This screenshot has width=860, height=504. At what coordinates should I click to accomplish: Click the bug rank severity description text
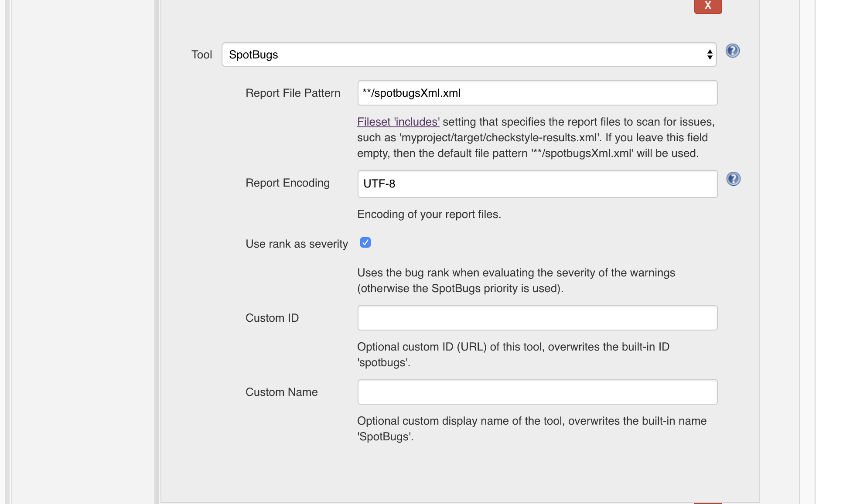(516, 280)
